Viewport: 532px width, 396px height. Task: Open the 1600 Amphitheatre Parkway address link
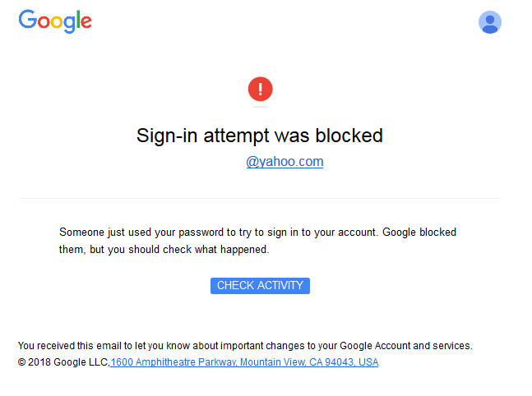244,362
